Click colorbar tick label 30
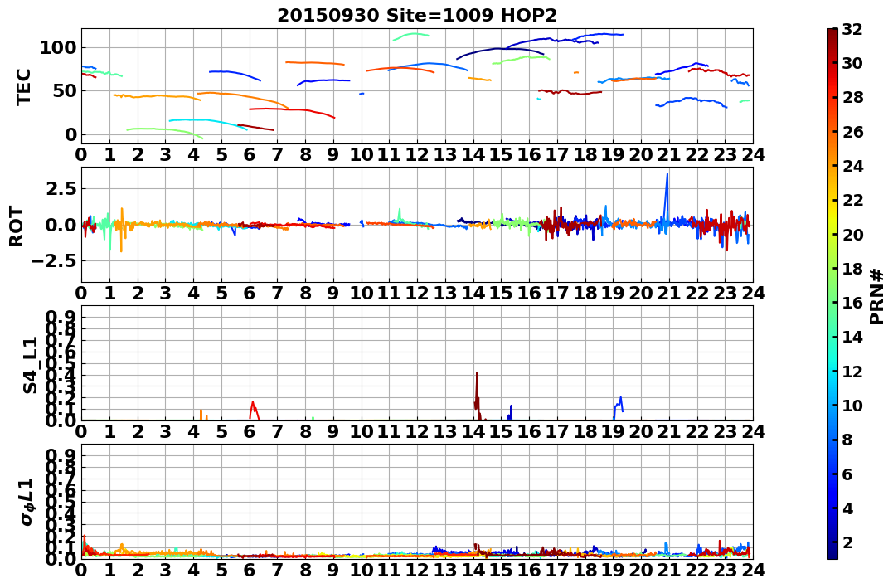The height and width of the screenshot is (588, 893). [852, 63]
